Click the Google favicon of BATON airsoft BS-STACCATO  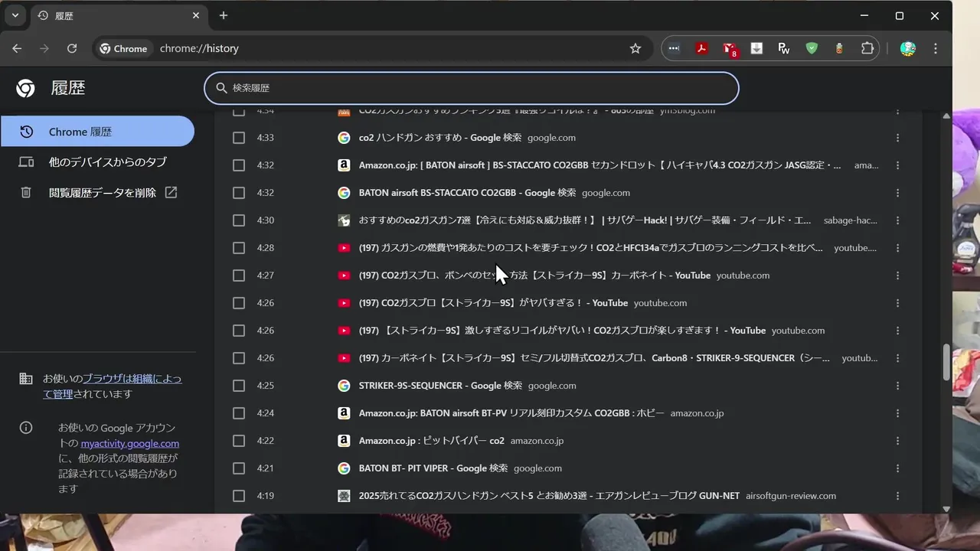pos(344,193)
